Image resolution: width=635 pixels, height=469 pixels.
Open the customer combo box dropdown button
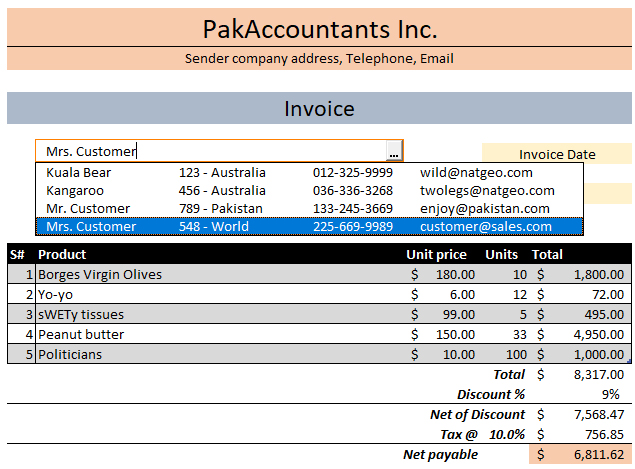[394, 151]
